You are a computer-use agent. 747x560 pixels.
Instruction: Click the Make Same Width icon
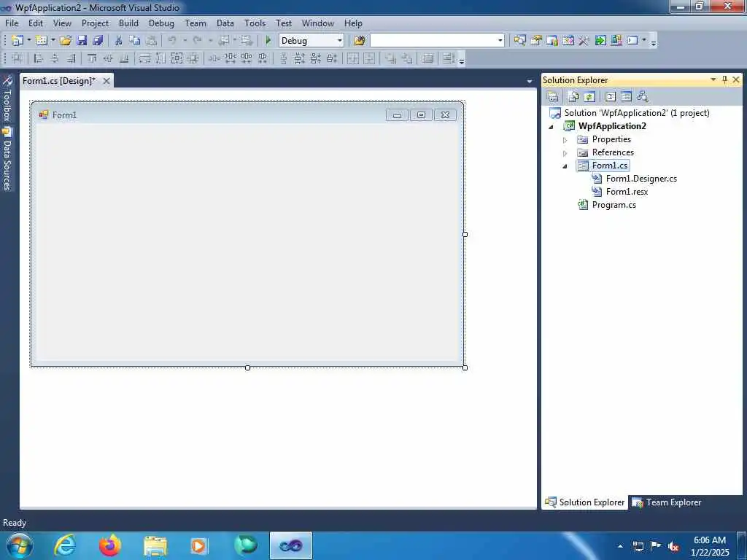[145, 58]
